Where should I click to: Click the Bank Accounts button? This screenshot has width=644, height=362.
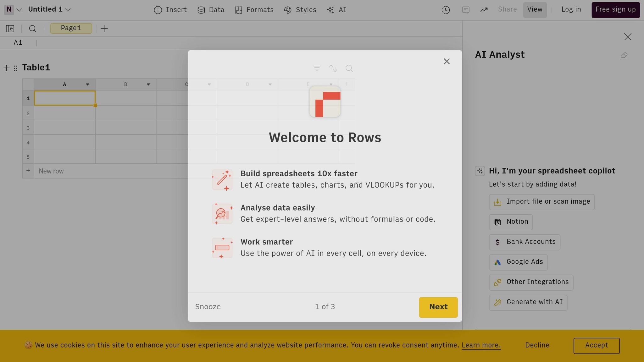coord(525,242)
